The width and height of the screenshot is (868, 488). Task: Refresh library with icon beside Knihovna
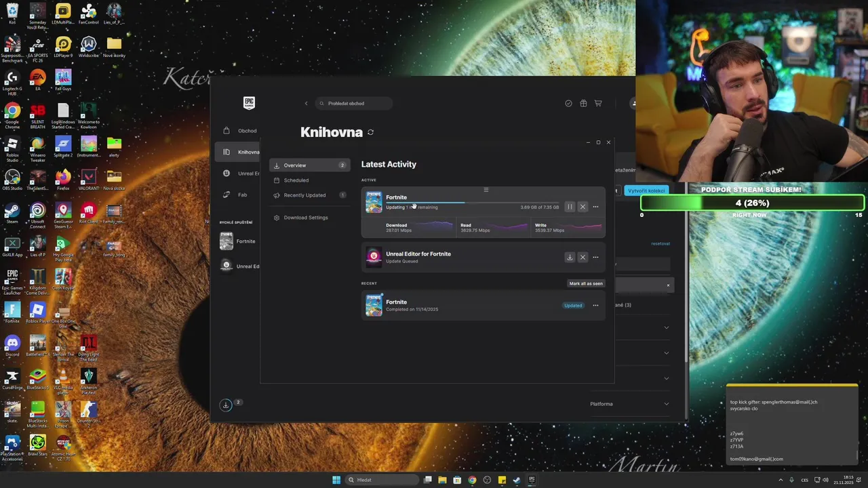coord(370,132)
